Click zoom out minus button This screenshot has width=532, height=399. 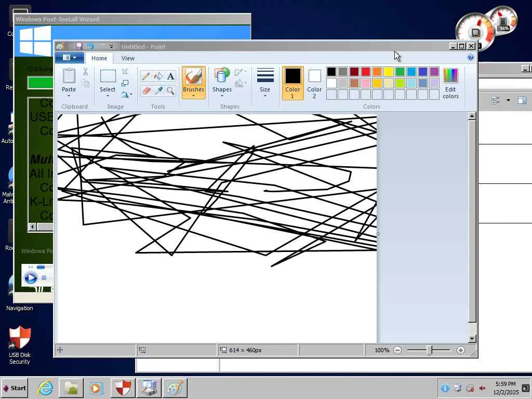[x=397, y=350]
